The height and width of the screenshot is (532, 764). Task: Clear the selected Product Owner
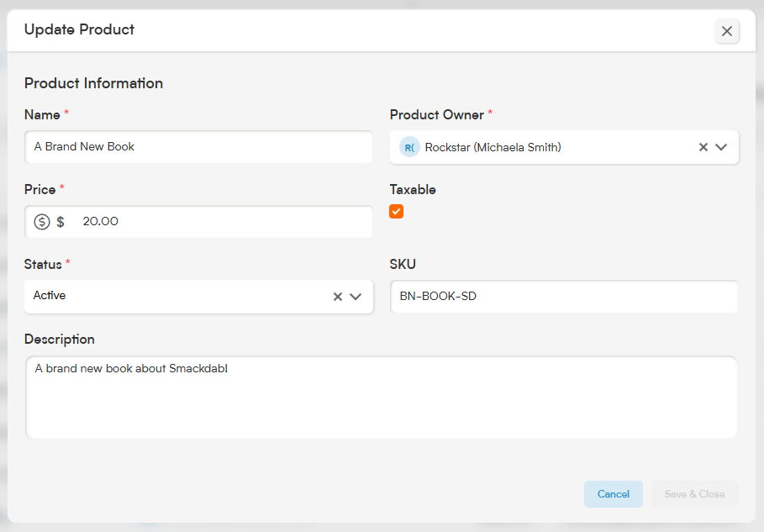pos(703,147)
